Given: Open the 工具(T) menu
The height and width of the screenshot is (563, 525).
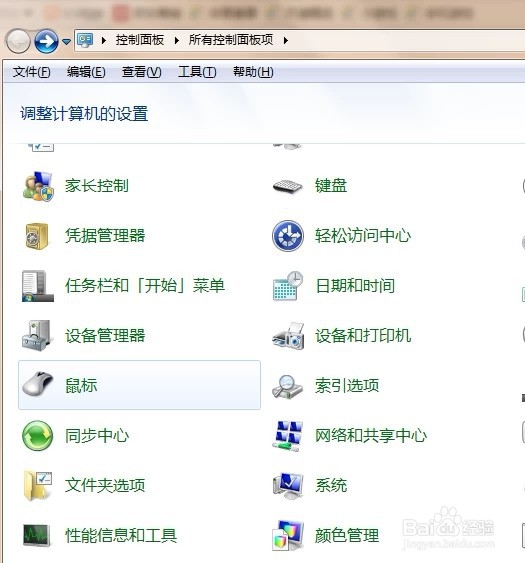Looking at the screenshot, I should tap(197, 72).
